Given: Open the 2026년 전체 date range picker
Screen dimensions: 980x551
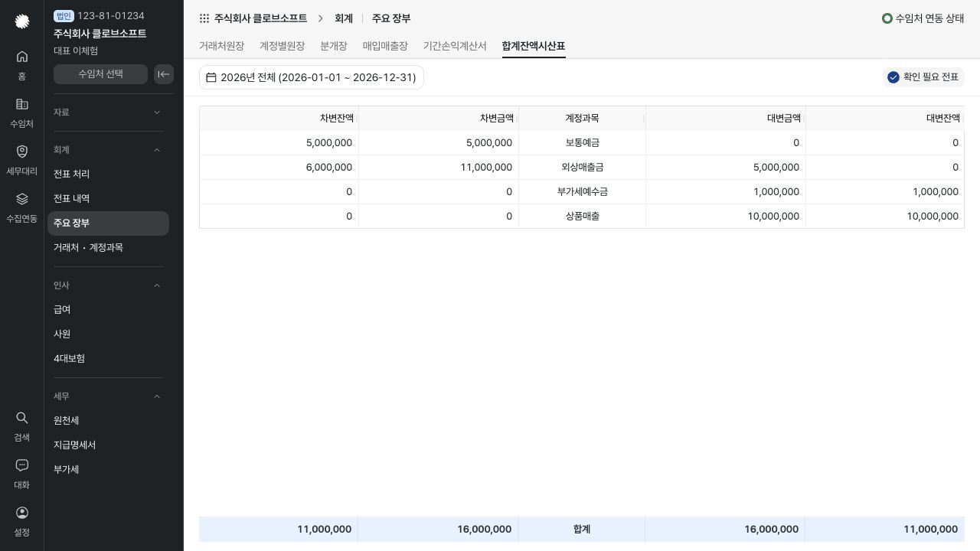Looking at the screenshot, I should pos(312,77).
